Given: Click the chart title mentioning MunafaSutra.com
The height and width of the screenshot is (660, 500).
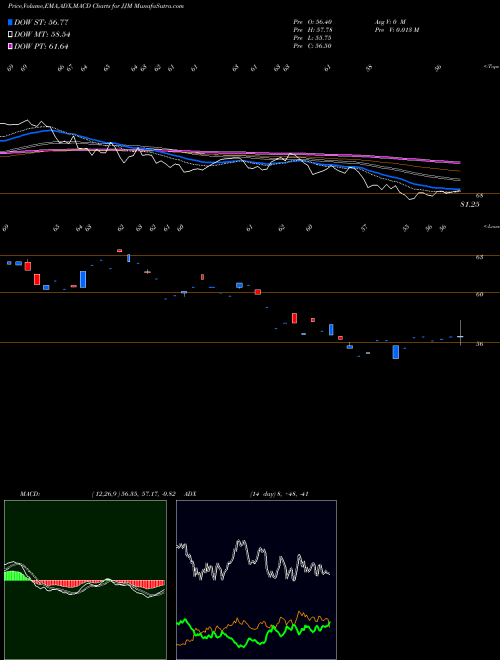Looking at the screenshot, I should pyautogui.click(x=96, y=6).
